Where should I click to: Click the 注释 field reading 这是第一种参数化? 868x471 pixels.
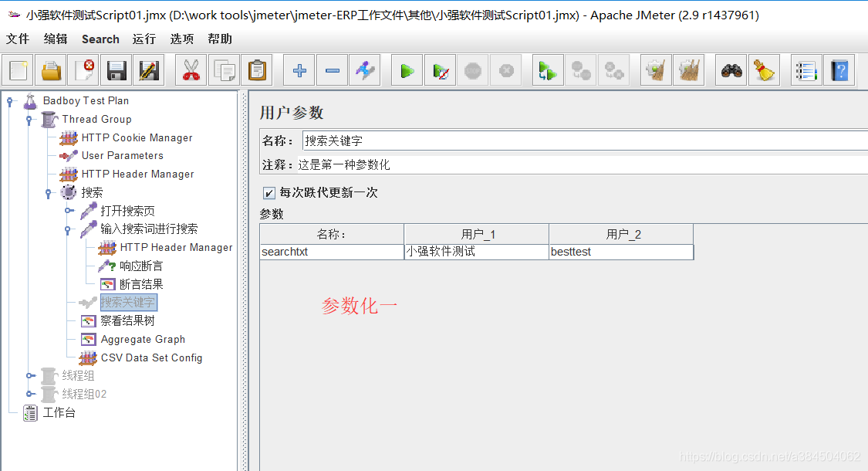pyautogui.click(x=583, y=164)
